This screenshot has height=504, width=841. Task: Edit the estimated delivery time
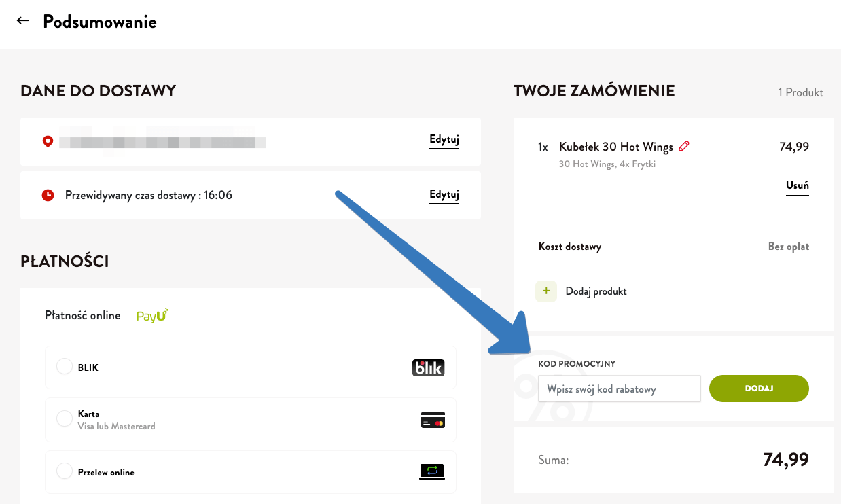click(444, 195)
